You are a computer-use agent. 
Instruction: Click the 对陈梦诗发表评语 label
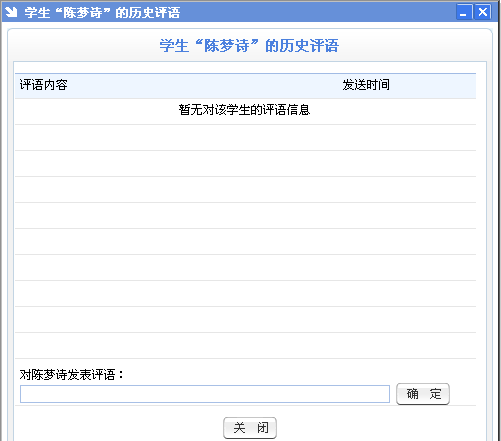tap(71, 375)
